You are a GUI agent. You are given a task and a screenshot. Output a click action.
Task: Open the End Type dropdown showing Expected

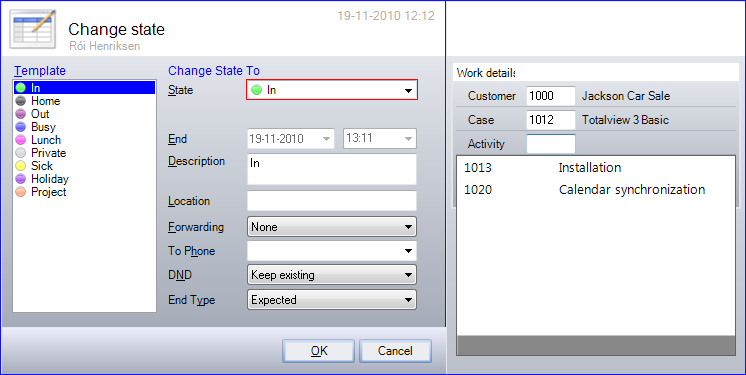tap(332, 300)
